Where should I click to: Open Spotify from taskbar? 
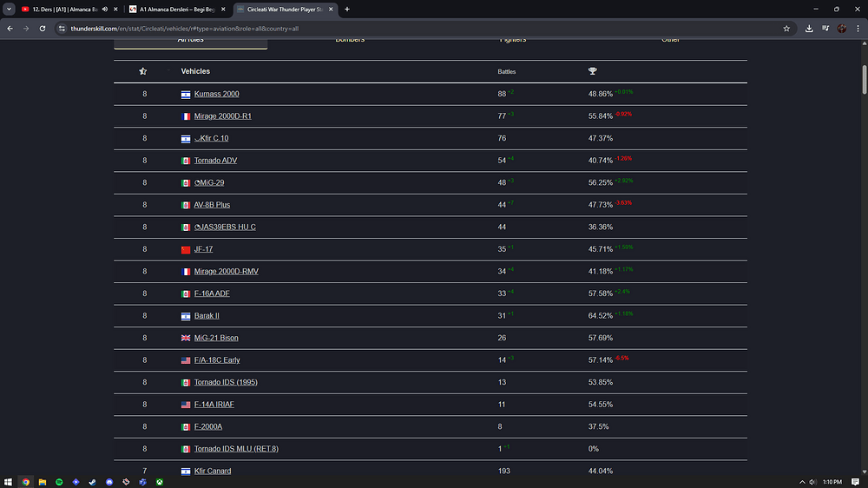point(59,482)
